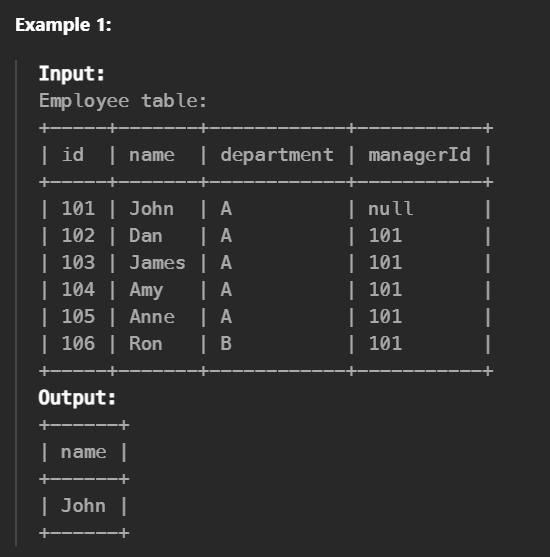Image resolution: width=550 pixels, height=557 pixels.
Task: Click the 'Output:' label
Action: [x=77, y=398]
